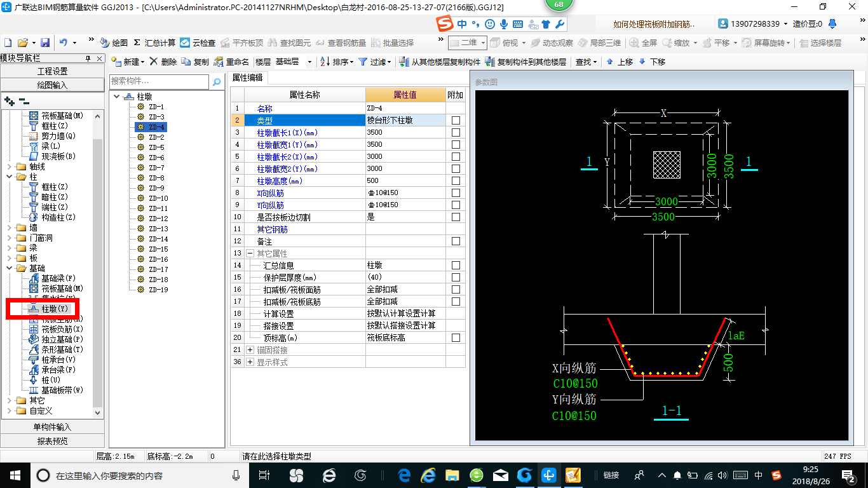Toggle 附加 checkbox for 汇总信息 row
The height and width of the screenshot is (488, 868).
coord(456,265)
